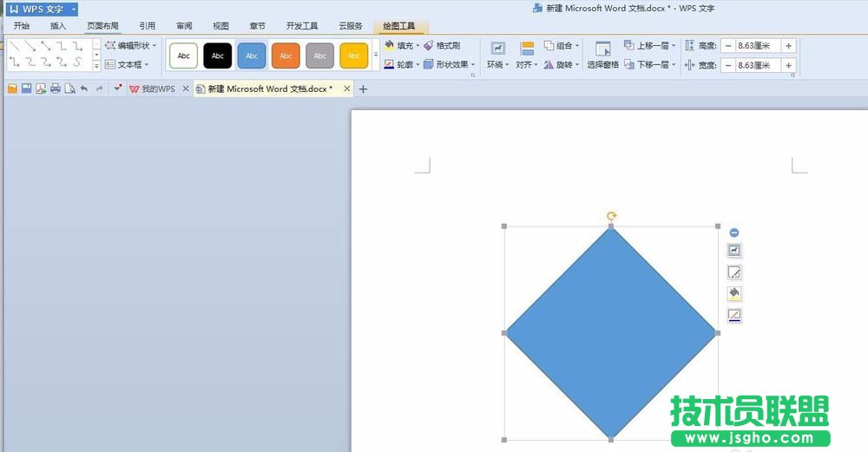Apply the orange Abc shape style

point(286,56)
